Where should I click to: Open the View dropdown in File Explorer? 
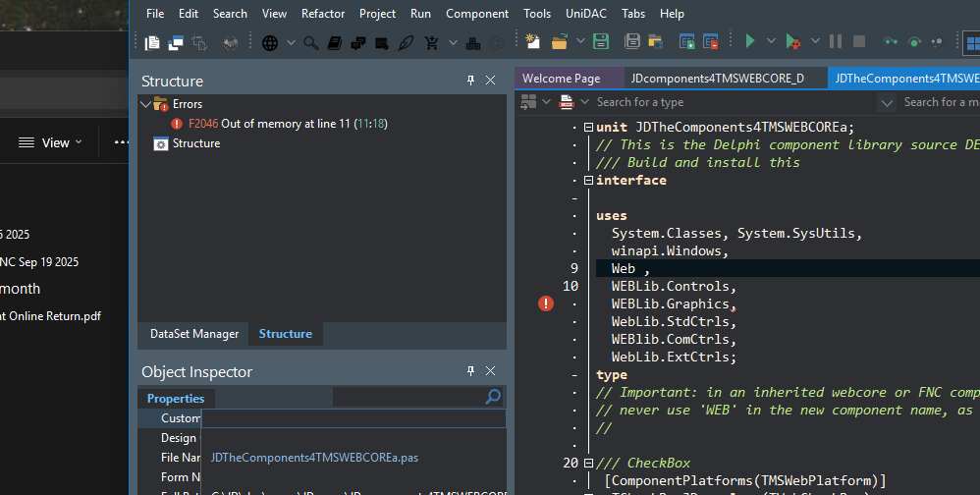tap(55, 143)
